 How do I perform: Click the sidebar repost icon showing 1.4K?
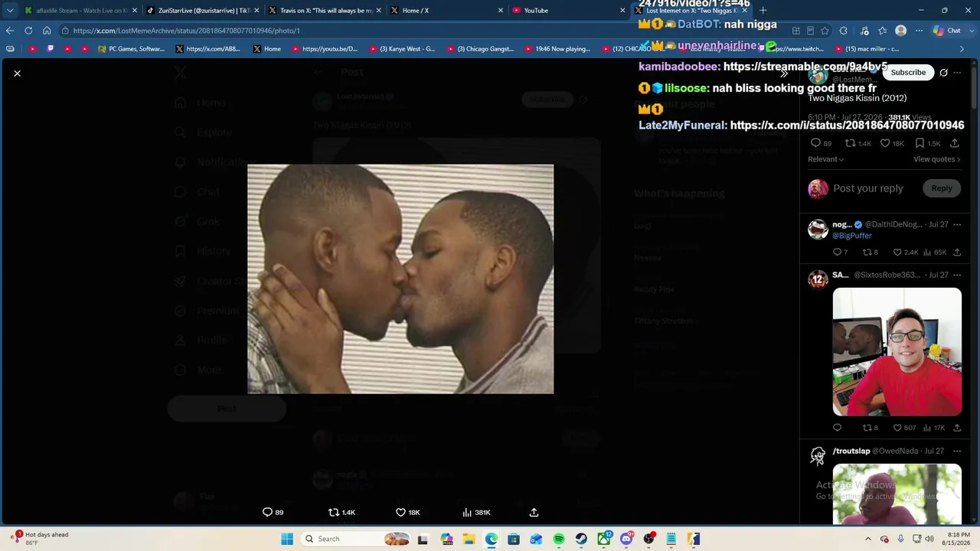(x=850, y=143)
